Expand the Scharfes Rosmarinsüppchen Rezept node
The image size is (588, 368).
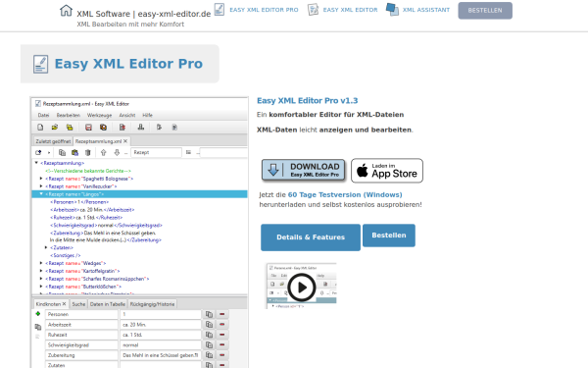click(41, 279)
